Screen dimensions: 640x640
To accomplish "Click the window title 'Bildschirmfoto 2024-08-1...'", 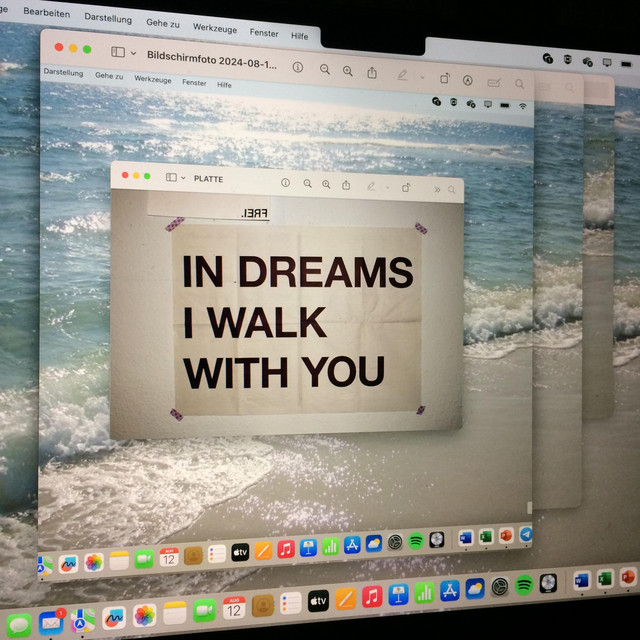I will 212,60.
